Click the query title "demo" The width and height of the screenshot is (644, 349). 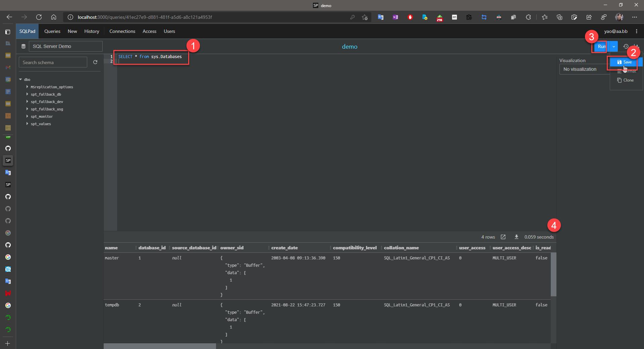(x=350, y=47)
